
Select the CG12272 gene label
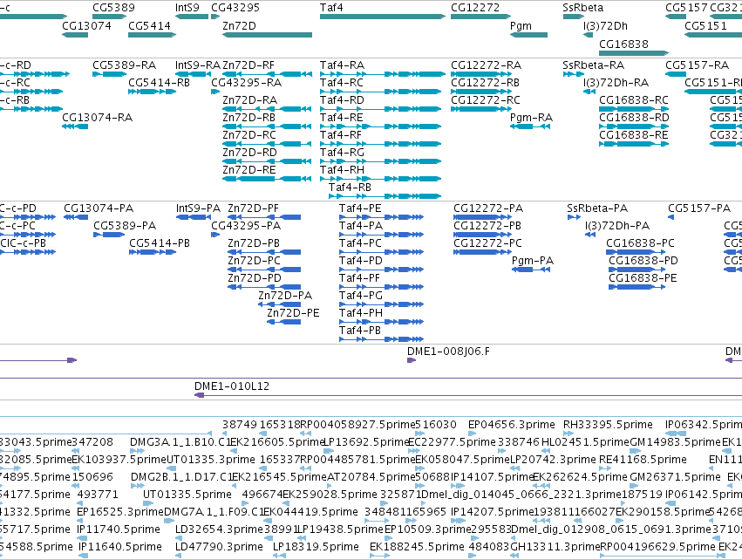click(x=475, y=8)
